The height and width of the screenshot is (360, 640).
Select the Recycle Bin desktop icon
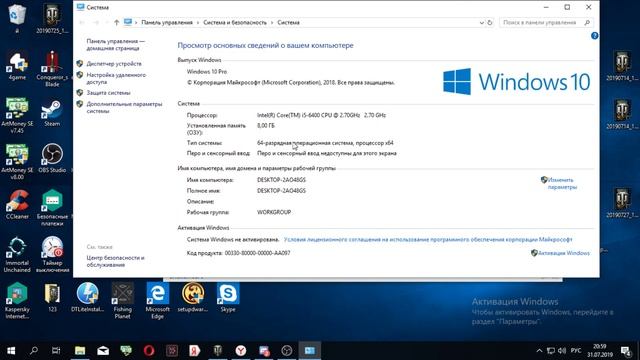pyautogui.click(x=17, y=18)
